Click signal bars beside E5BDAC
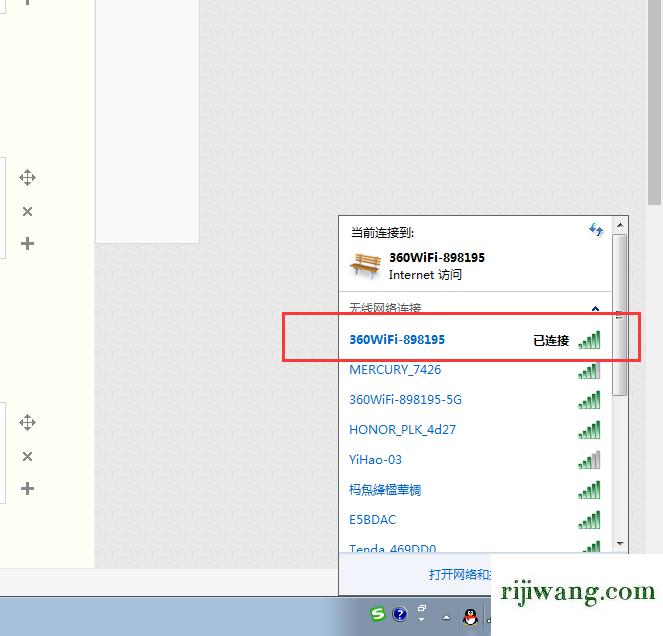This screenshot has width=663, height=636. click(x=589, y=520)
